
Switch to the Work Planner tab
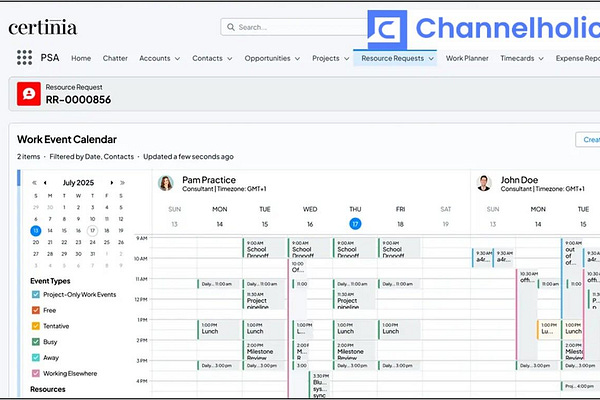pos(467,58)
